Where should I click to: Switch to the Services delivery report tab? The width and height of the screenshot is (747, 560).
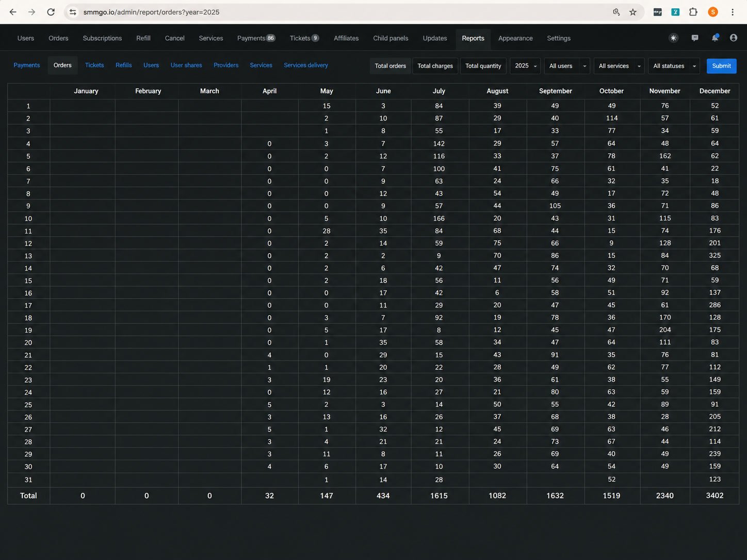pyautogui.click(x=306, y=65)
